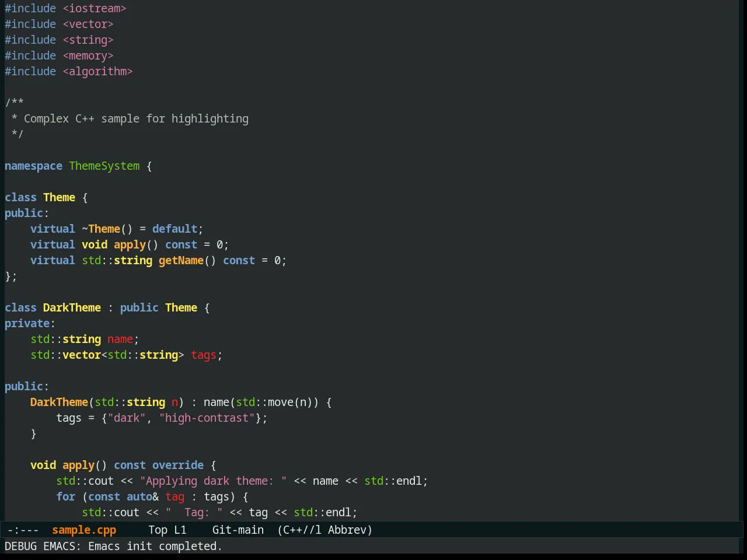Click the comment 'Complex C++ sample for highlighting'
747x560 pixels.
click(136, 118)
